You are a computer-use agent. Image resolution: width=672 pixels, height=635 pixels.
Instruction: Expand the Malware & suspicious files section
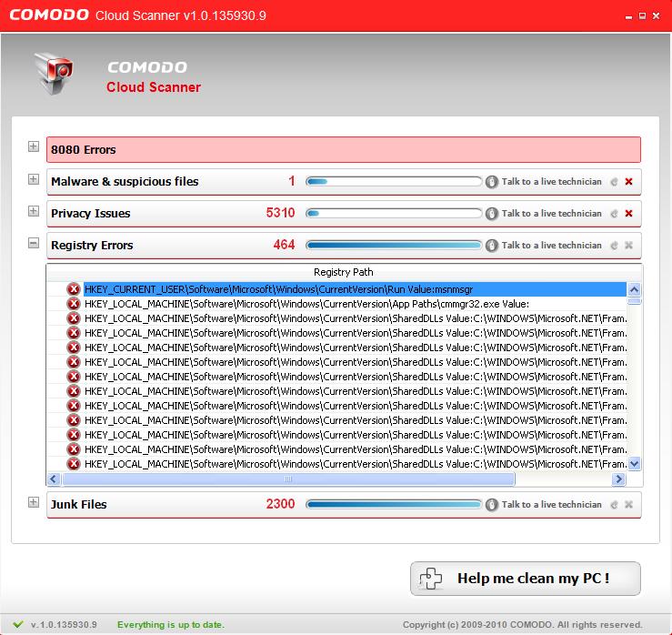point(34,179)
